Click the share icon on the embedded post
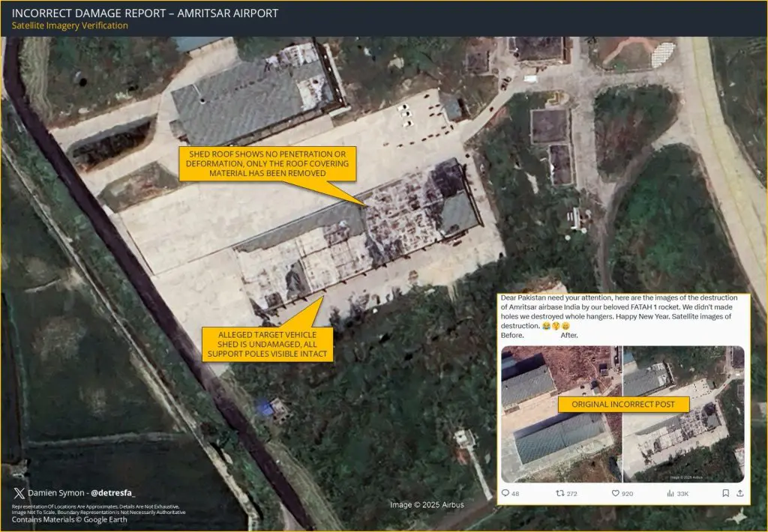This screenshot has height=532, width=768. pyautogui.click(x=740, y=493)
